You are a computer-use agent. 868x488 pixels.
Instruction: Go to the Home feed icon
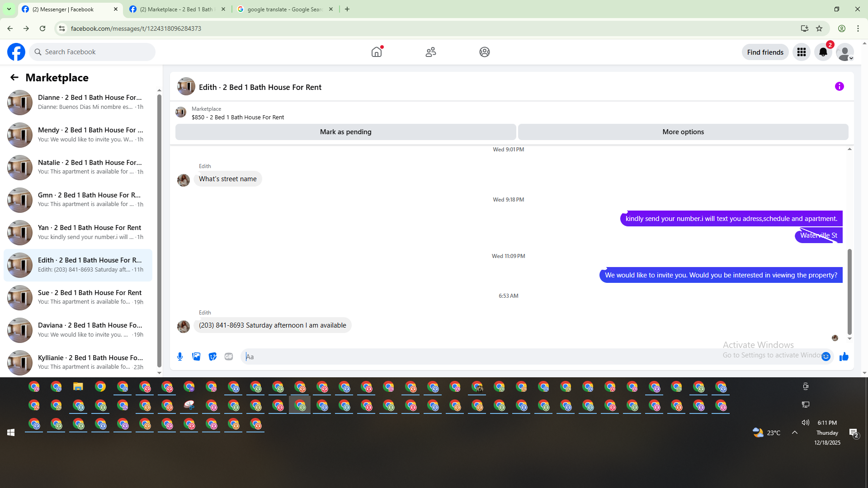pos(377,52)
